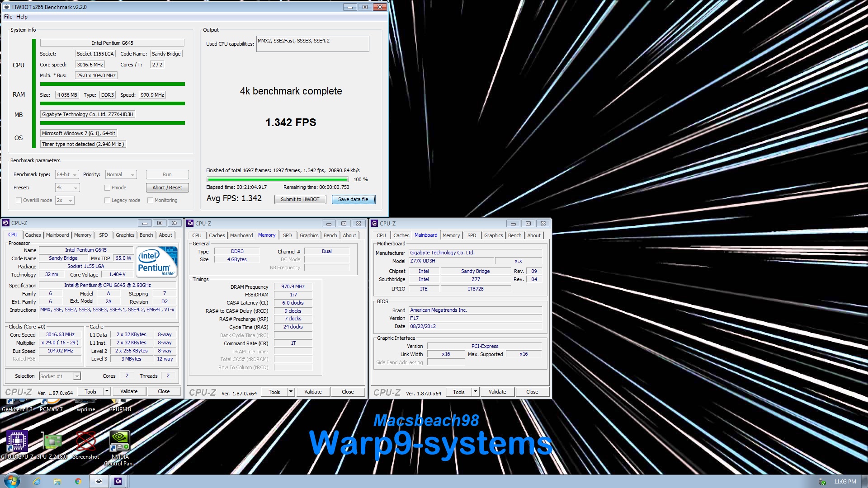This screenshot has height=488, width=868.
Task: Open the Benchmark type 64-bit dropdown
Action: click(67, 174)
